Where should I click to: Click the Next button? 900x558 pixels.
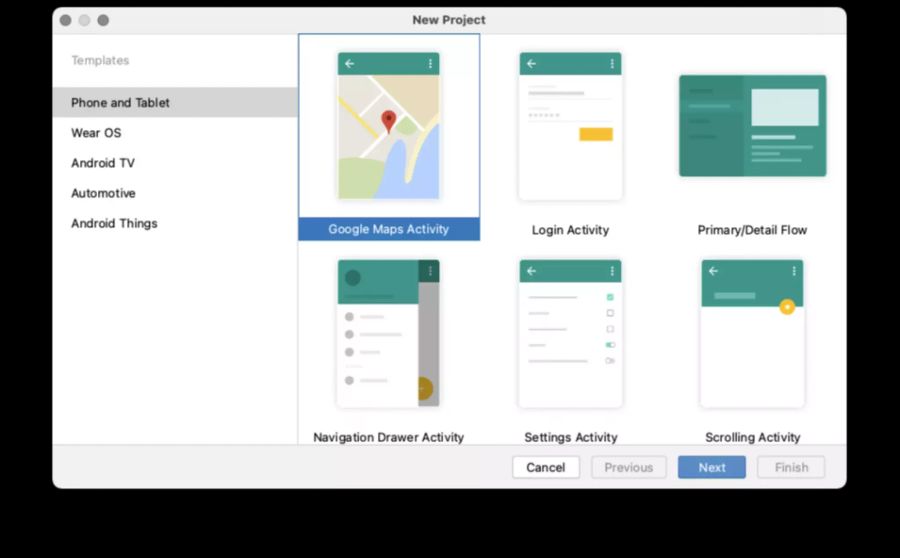tap(712, 467)
